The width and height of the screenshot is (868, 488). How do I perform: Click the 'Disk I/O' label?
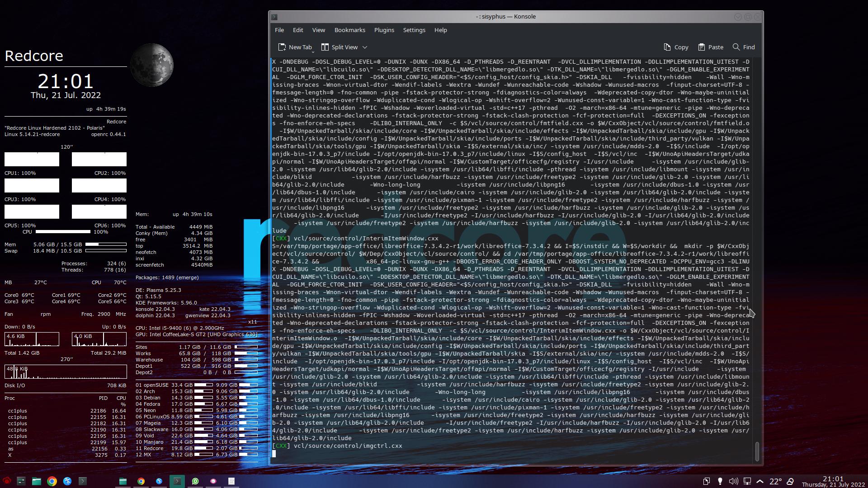tap(15, 385)
